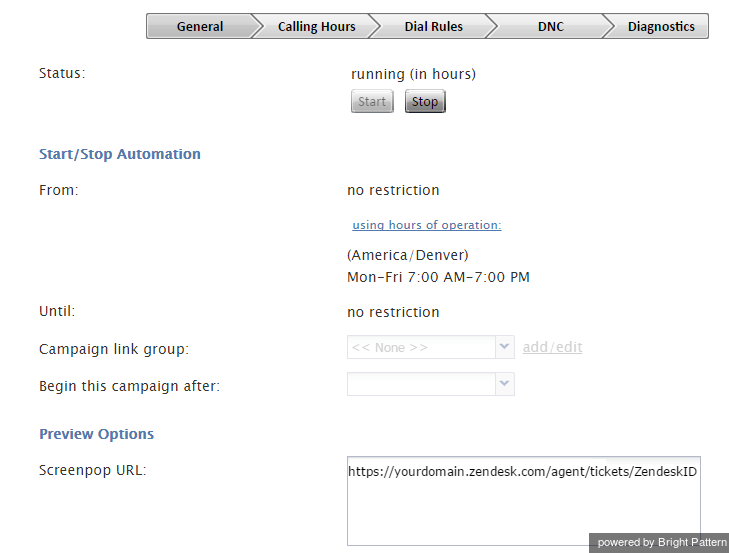Click the 'Campaign link group:' label
Viewport: 729px width, 553px height.
(114, 349)
